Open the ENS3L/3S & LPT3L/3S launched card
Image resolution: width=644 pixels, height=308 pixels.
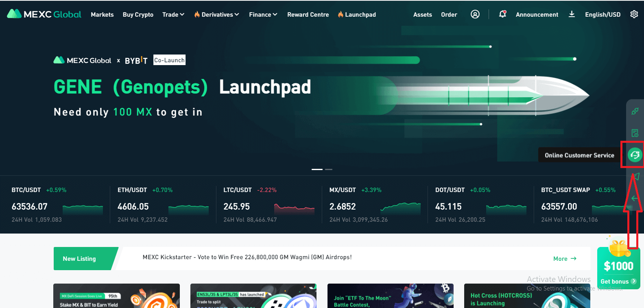[x=253, y=296]
